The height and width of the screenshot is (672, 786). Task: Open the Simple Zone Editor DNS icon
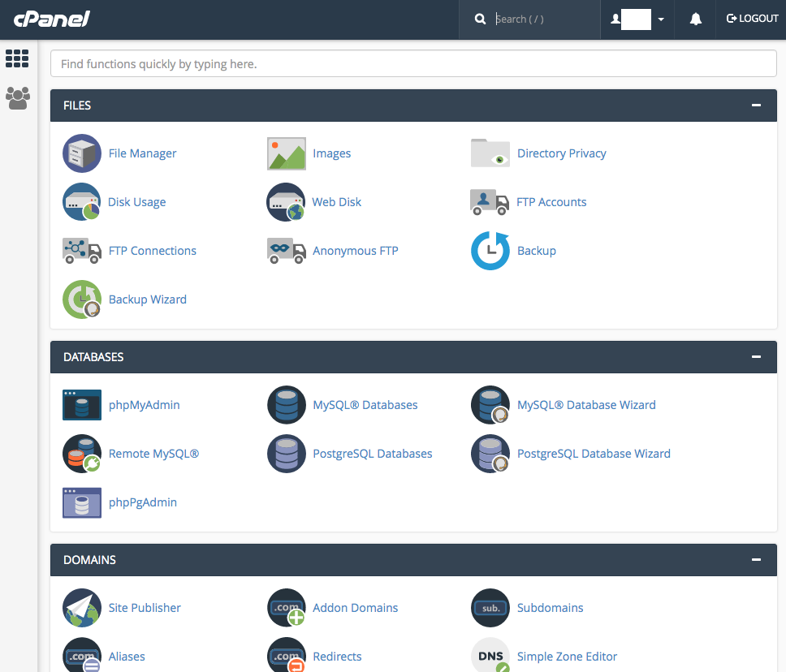click(x=490, y=655)
